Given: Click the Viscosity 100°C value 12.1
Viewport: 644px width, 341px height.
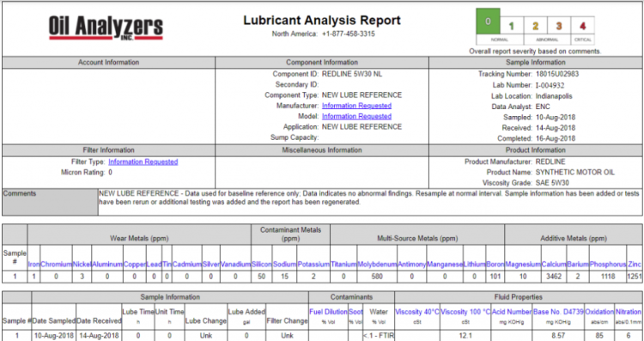Looking at the screenshot, I should [x=465, y=336].
